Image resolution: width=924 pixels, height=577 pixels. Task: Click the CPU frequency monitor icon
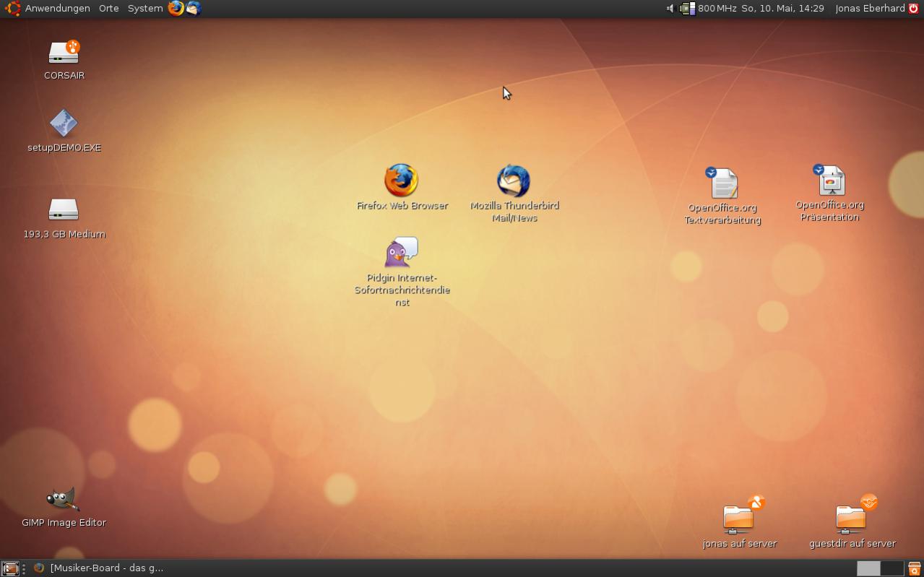point(687,9)
